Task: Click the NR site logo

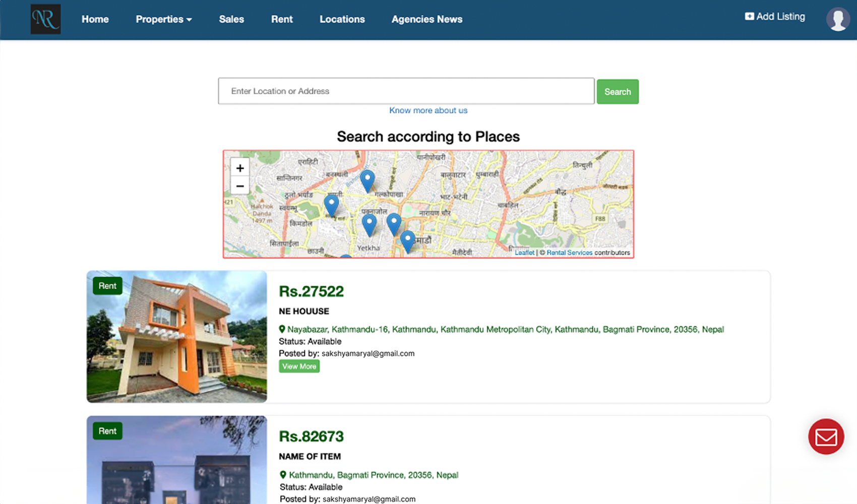Action: tap(45, 19)
